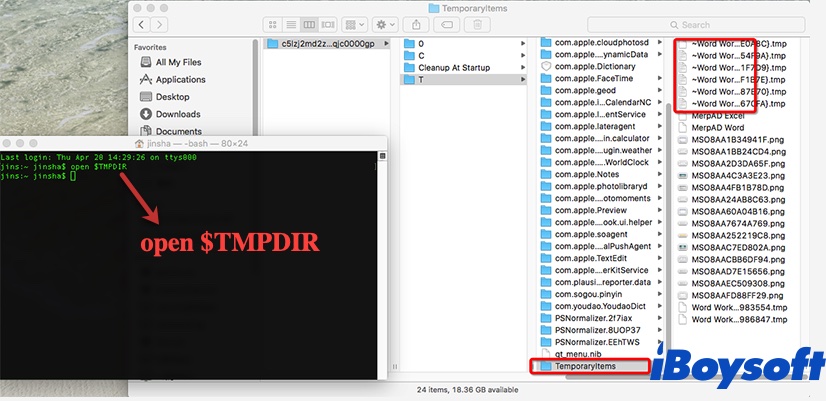The height and width of the screenshot is (401, 826).
Task: Open the item arrangement dropdown
Action: [x=352, y=24]
